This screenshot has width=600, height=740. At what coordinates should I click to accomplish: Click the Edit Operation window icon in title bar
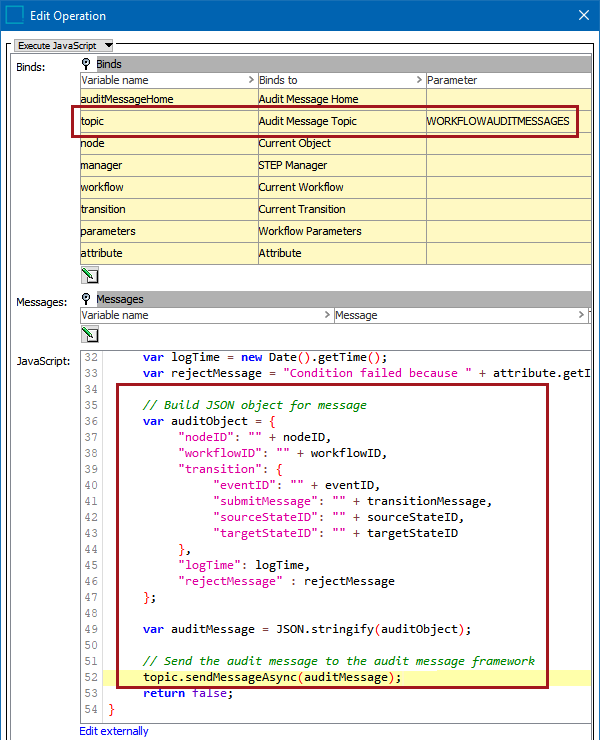click(16, 16)
